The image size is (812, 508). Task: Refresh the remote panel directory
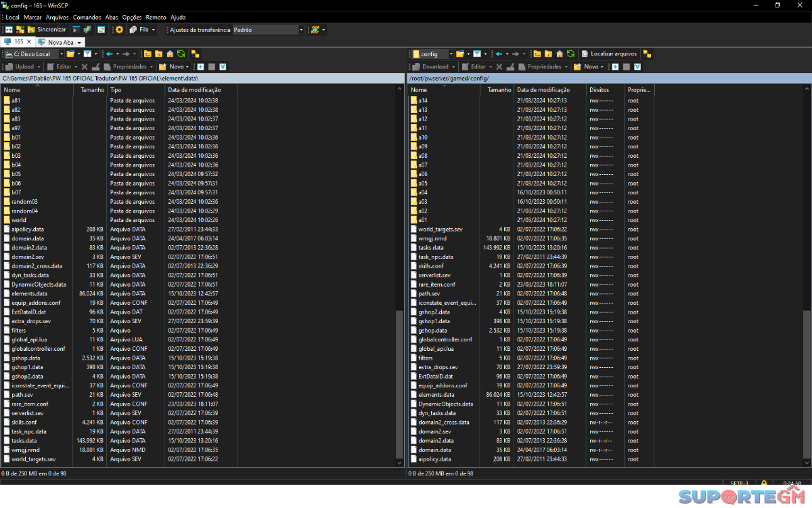pyautogui.click(x=570, y=54)
